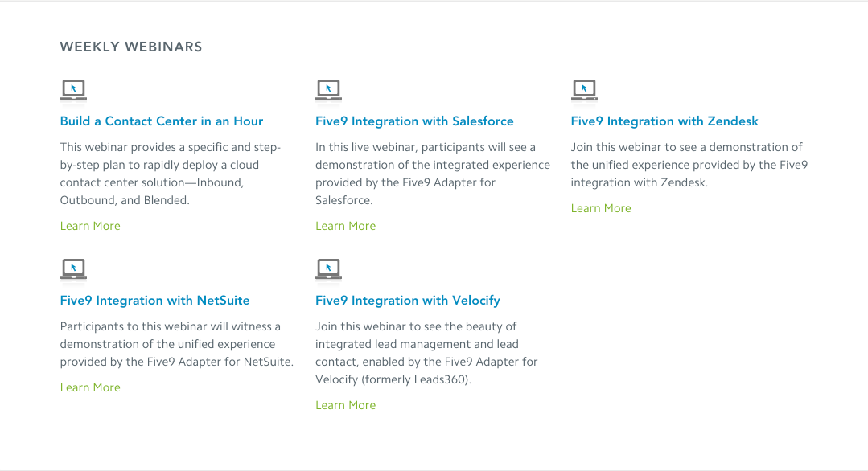Click the Weekly Webinars section heading

pyautogui.click(x=131, y=47)
